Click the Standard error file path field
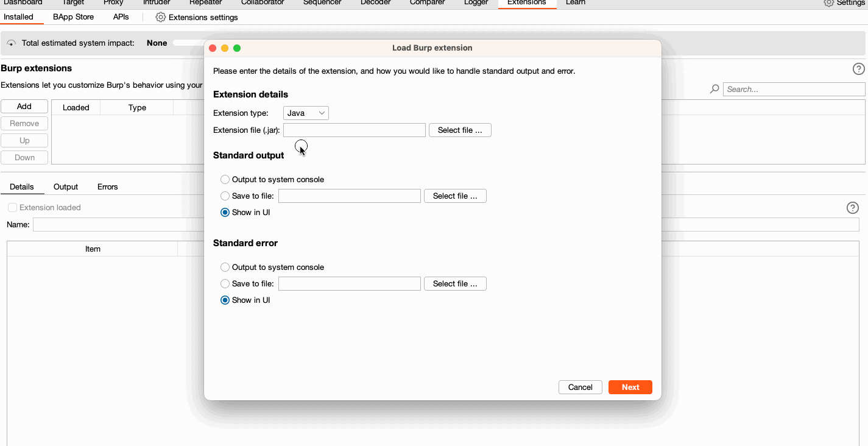 350,284
